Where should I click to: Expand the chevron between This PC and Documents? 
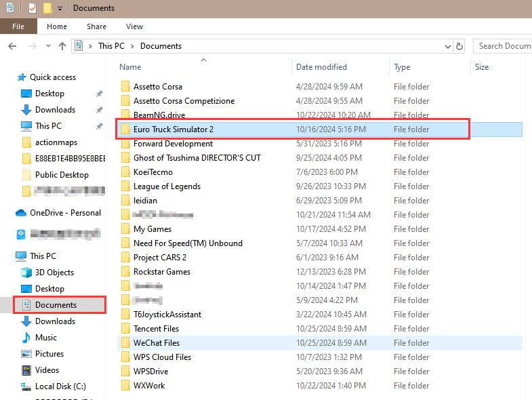(132, 46)
